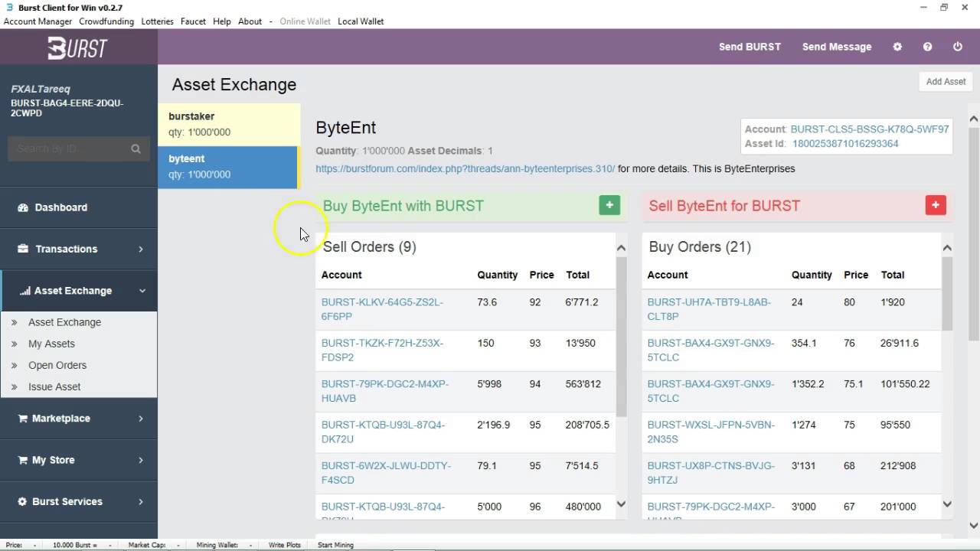Expand the Transactions sidebar menu
980x551 pixels.
tap(78, 249)
